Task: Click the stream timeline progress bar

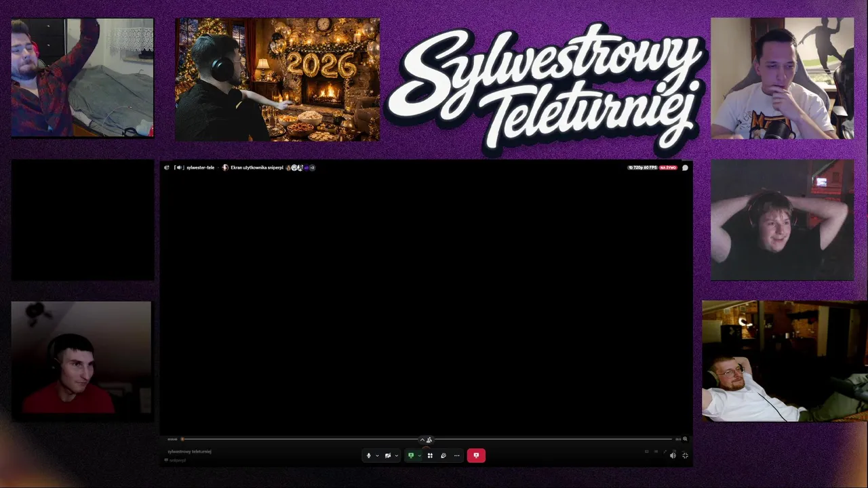Action: [x=429, y=439]
